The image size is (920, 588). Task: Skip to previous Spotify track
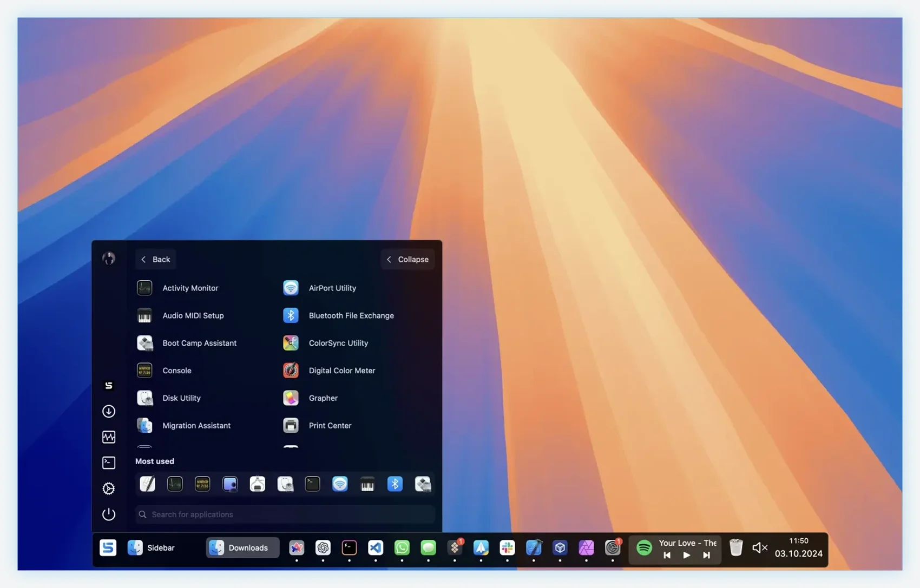[667, 556]
